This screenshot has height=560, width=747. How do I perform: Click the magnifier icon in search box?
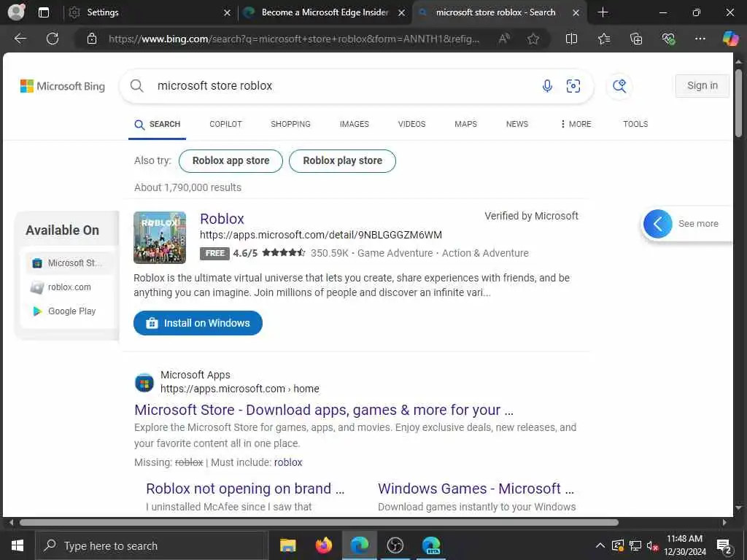coord(136,86)
